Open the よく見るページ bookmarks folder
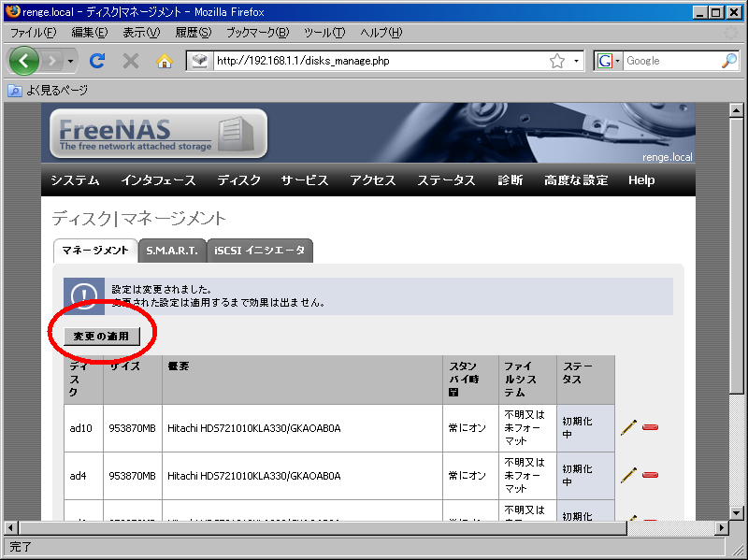 pyautogui.click(x=48, y=90)
